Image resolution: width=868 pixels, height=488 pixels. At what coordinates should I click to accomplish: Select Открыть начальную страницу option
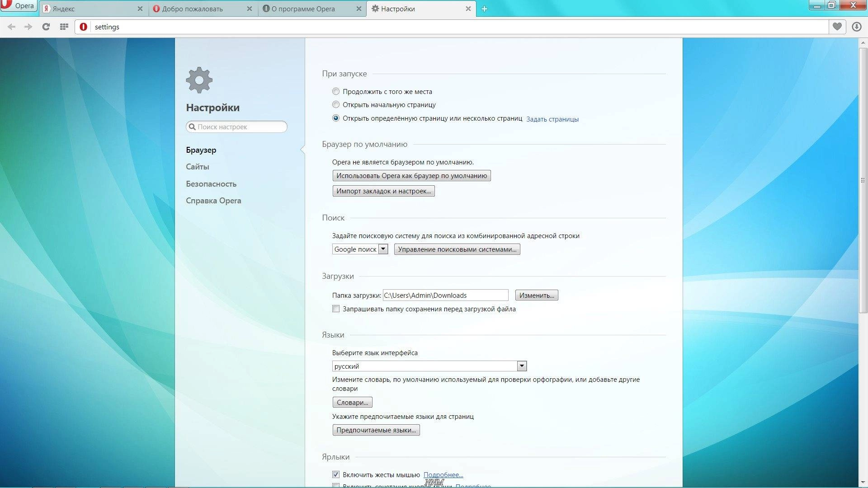click(336, 105)
